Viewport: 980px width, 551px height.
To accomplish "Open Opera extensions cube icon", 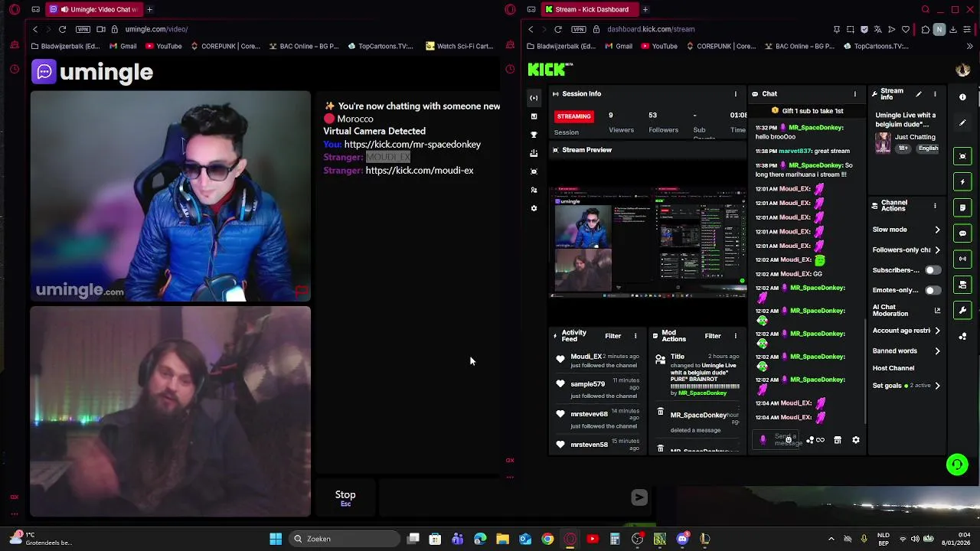I will pos(925,29).
